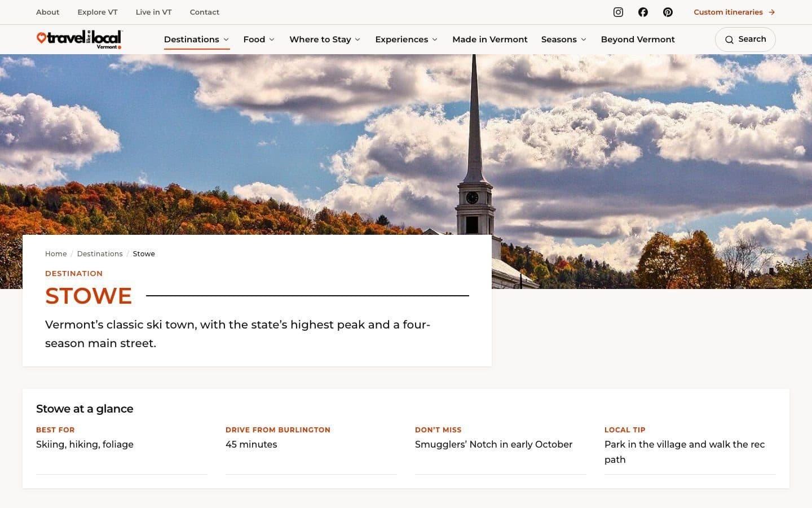
Task: Open the Pinterest icon link
Action: point(668,12)
